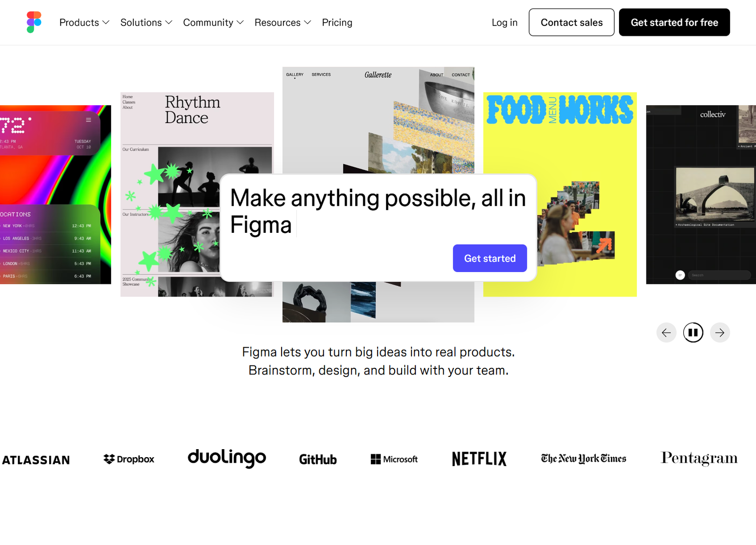Expand the Products dropdown menu
Image resolution: width=756 pixels, height=545 pixels.
pos(85,23)
